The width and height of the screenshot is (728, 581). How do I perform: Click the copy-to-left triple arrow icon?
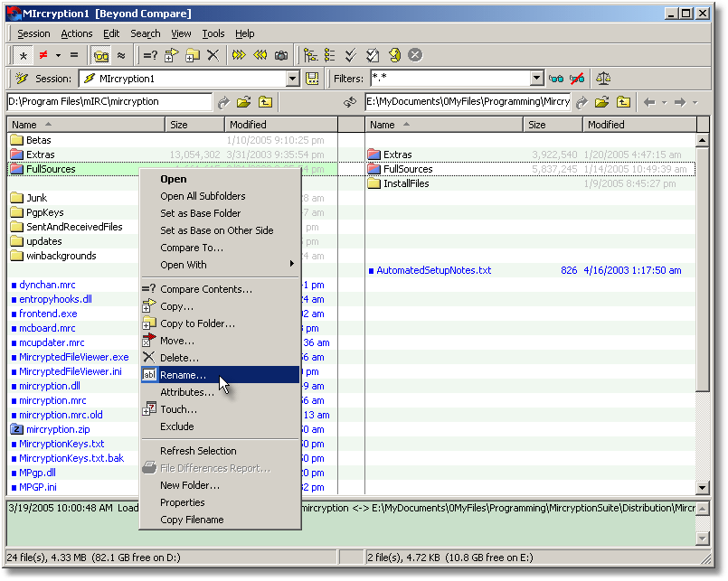(x=260, y=56)
